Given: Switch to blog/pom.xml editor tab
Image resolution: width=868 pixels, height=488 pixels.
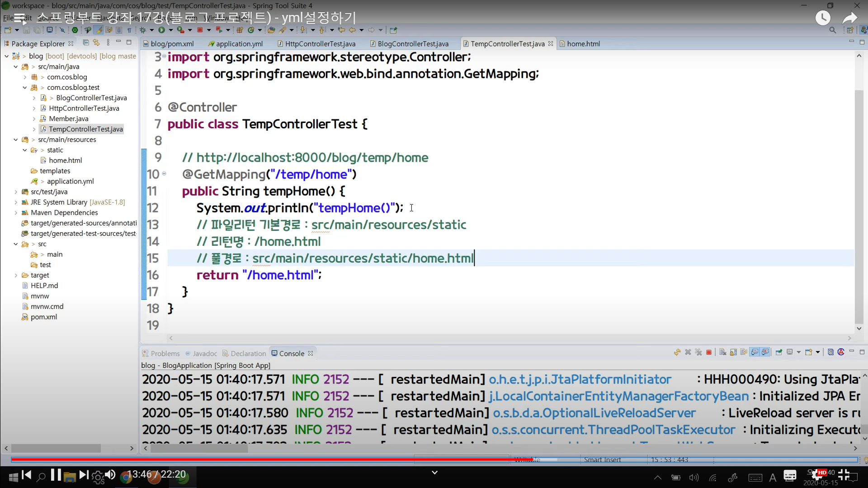Looking at the screenshot, I should point(168,44).
